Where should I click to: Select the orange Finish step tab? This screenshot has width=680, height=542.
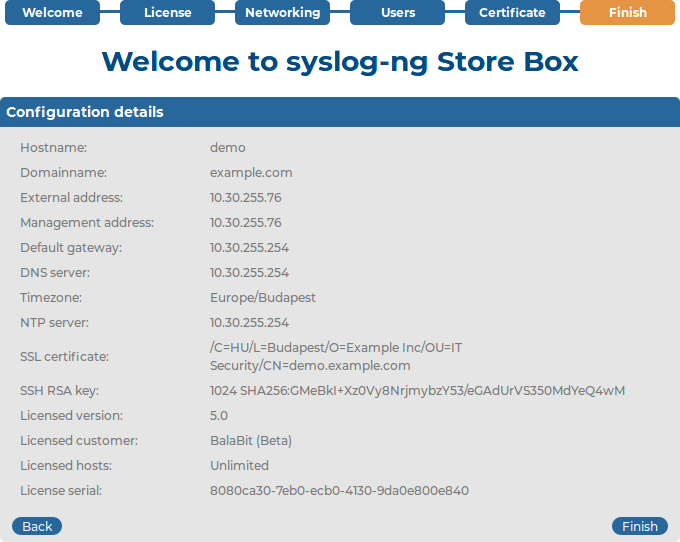pos(628,12)
